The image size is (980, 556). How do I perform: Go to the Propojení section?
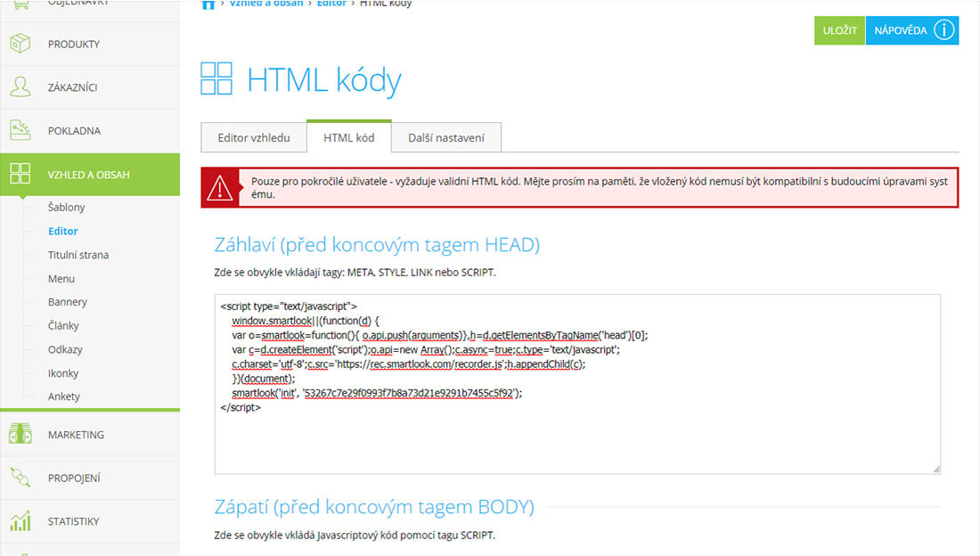[90, 478]
